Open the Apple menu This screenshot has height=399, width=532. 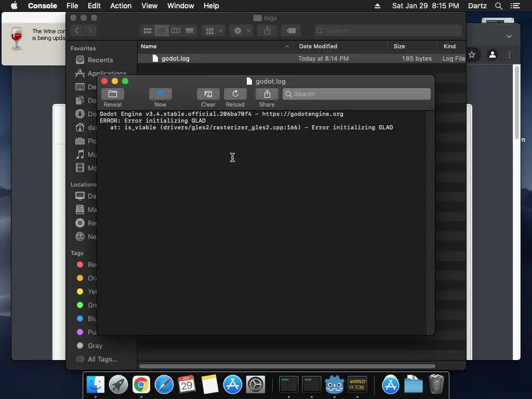[14, 6]
